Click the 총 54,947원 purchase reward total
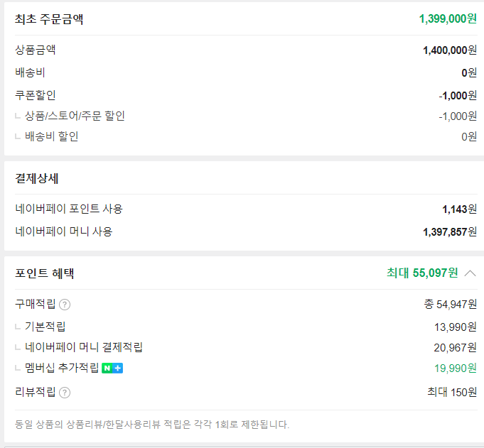This screenshot has height=448, width=484. 451,305
